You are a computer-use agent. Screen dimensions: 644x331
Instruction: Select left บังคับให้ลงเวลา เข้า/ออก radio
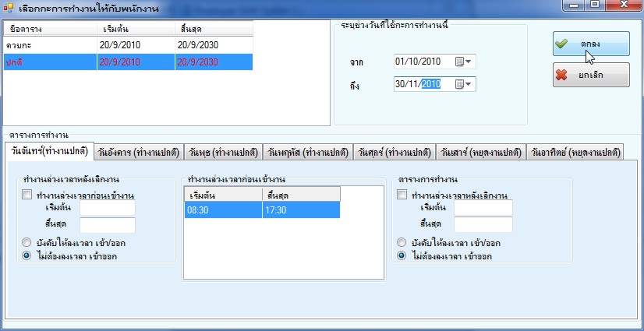pos(27,243)
